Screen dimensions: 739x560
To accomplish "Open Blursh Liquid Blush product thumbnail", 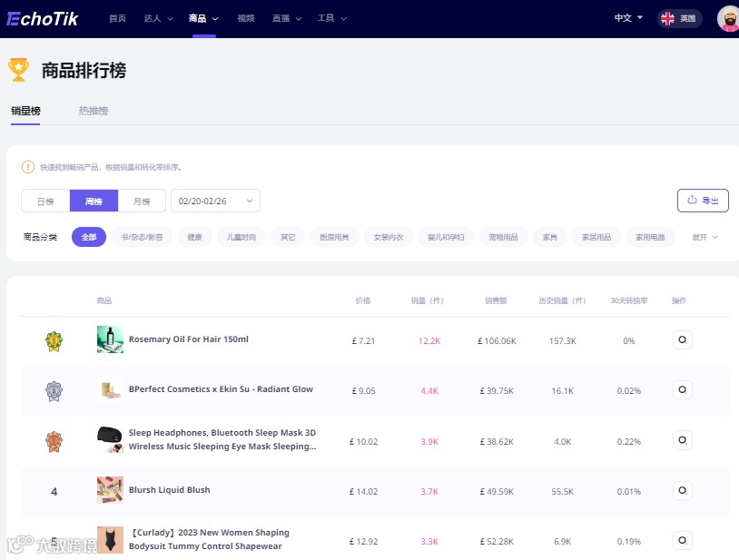I will tap(110, 490).
